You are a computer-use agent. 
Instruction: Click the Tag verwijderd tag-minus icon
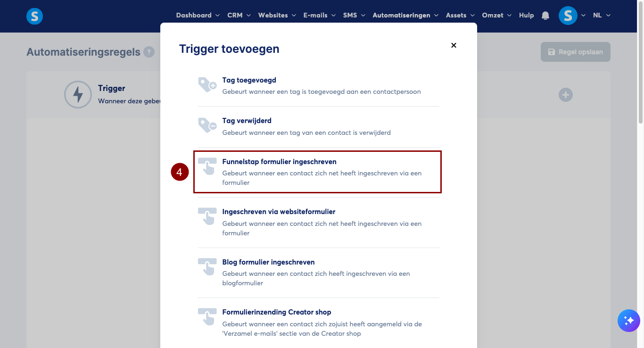[x=207, y=126]
